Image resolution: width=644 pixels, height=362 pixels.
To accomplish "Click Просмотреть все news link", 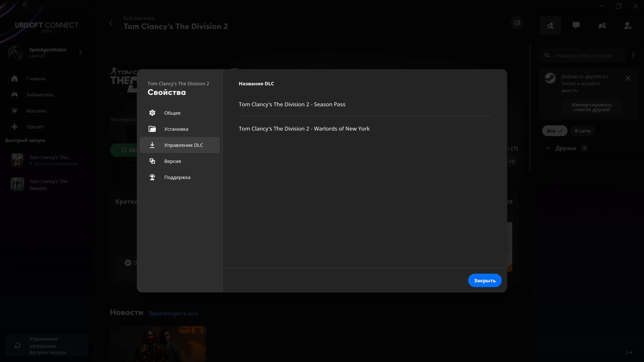I will 173,313.
